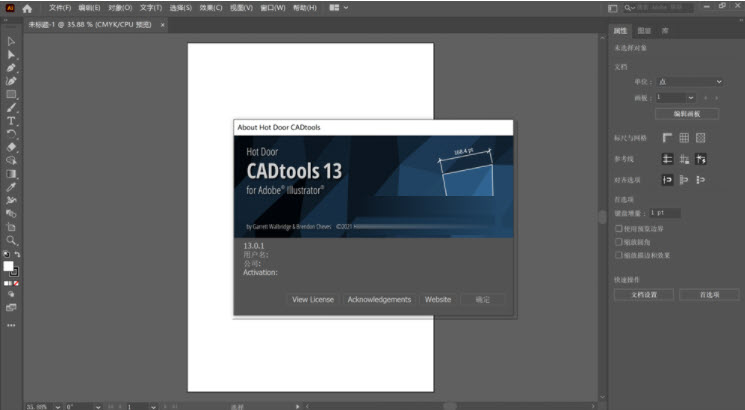745x410 pixels.
Task: Click the View License button
Action: (313, 299)
